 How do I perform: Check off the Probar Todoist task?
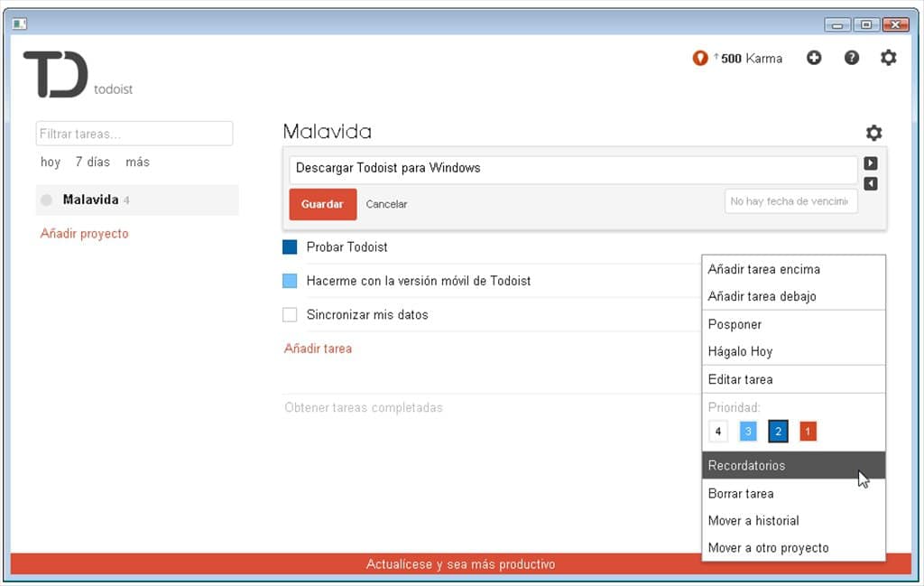[290, 247]
